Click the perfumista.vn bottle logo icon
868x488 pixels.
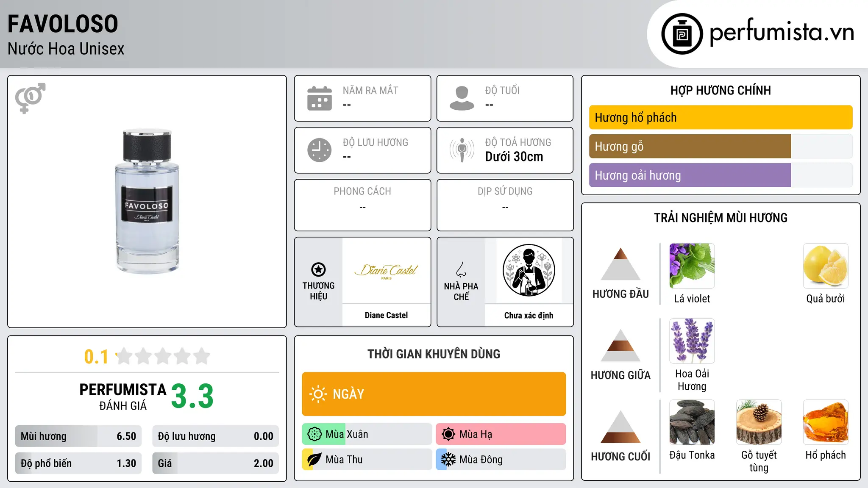682,34
